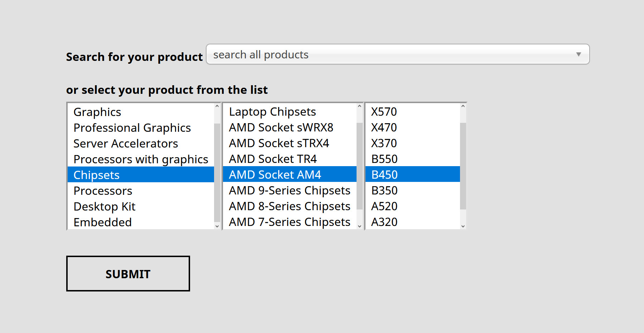
Task: Click socket list scroll up arrow
Action: [x=360, y=106]
